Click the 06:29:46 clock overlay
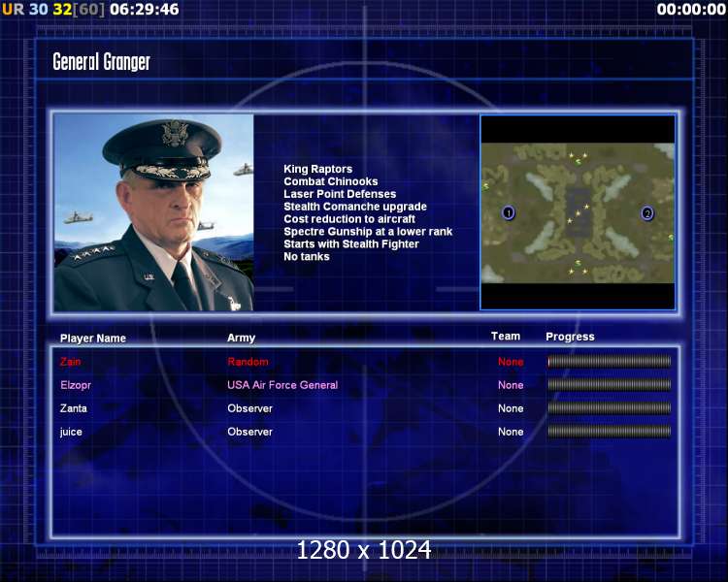Image resolution: width=728 pixels, height=582 pixels. [145, 9]
